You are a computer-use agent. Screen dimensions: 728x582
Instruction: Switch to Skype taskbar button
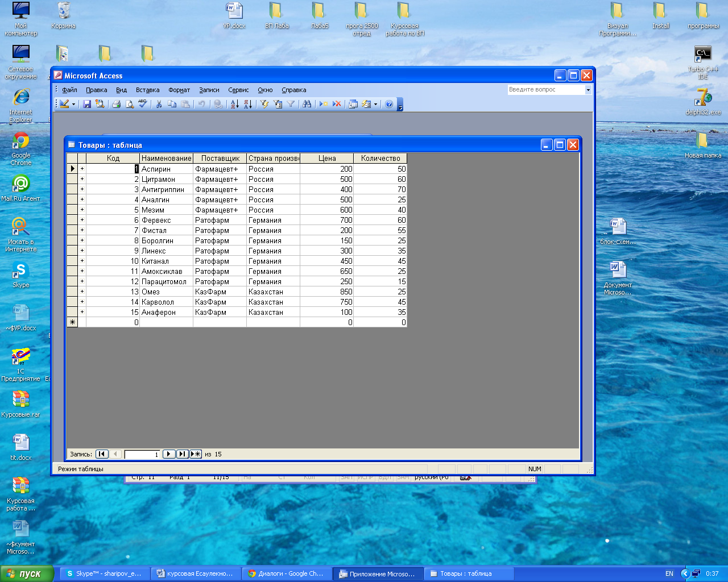[x=105, y=573]
